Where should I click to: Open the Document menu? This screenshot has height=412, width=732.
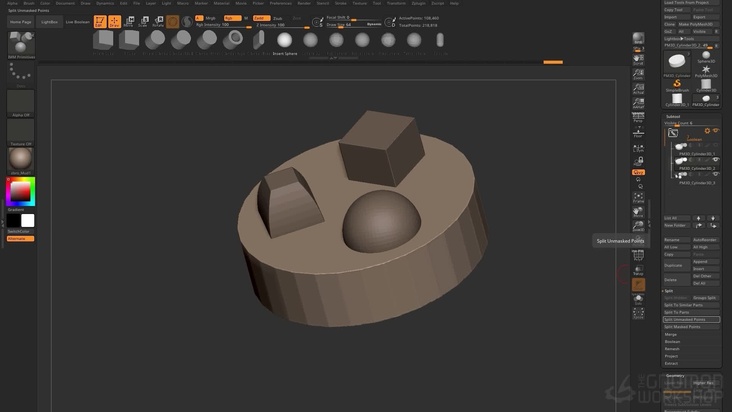point(65,3)
